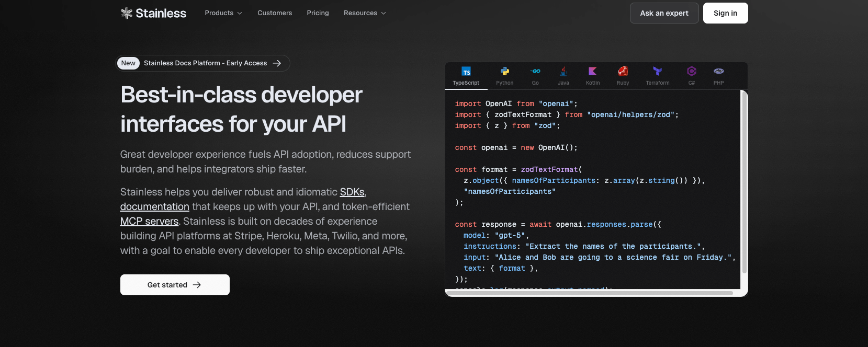The image size is (868, 347).
Task: Click the vertical scrollbar of code panel
Action: tap(745, 183)
